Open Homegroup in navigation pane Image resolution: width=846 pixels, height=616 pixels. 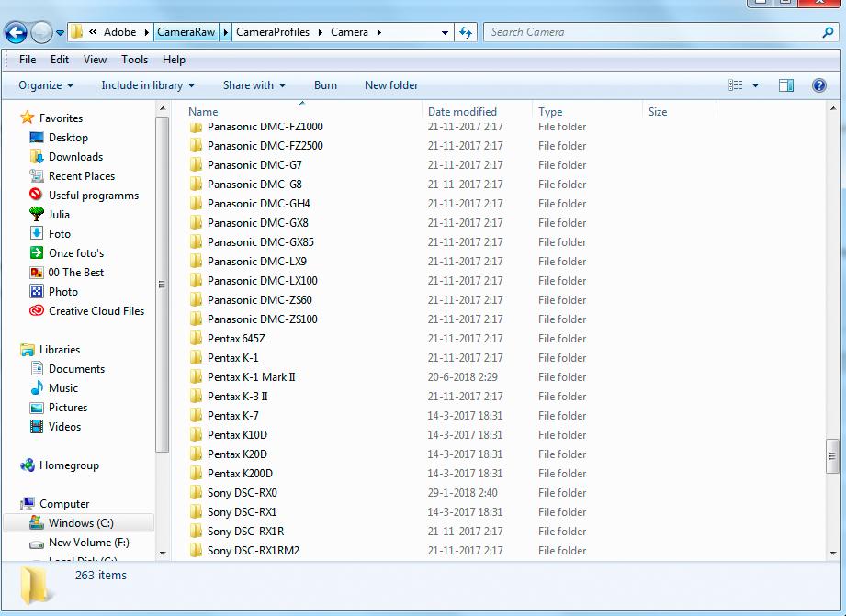pyautogui.click(x=60, y=465)
